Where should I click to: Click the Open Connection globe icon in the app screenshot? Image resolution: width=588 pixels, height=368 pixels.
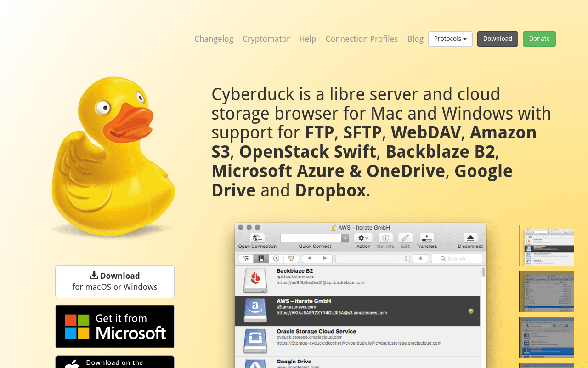click(257, 238)
